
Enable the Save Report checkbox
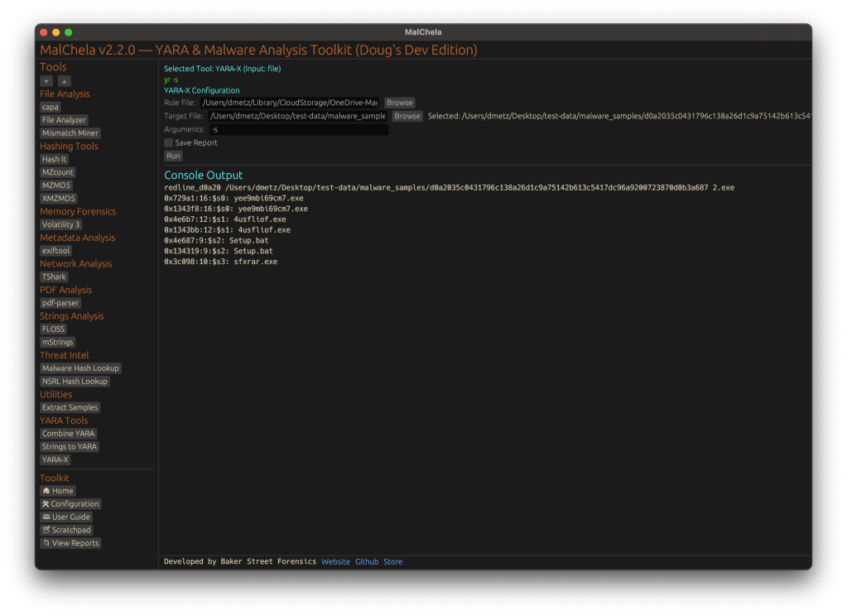(169, 143)
